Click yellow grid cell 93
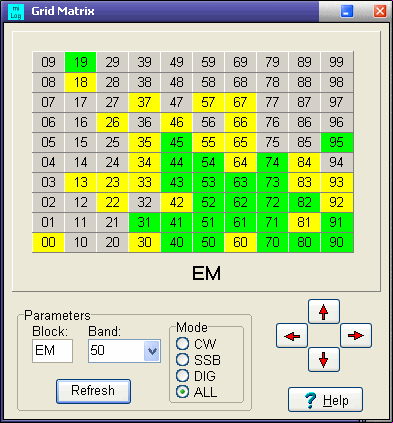 [336, 182]
